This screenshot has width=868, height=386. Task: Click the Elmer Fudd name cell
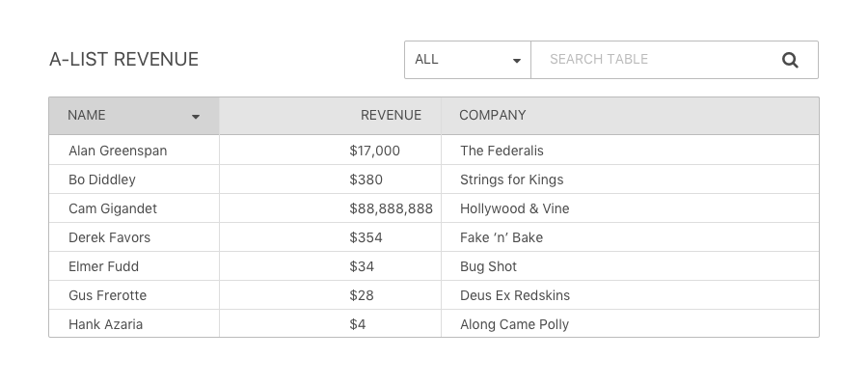[x=134, y=266]
